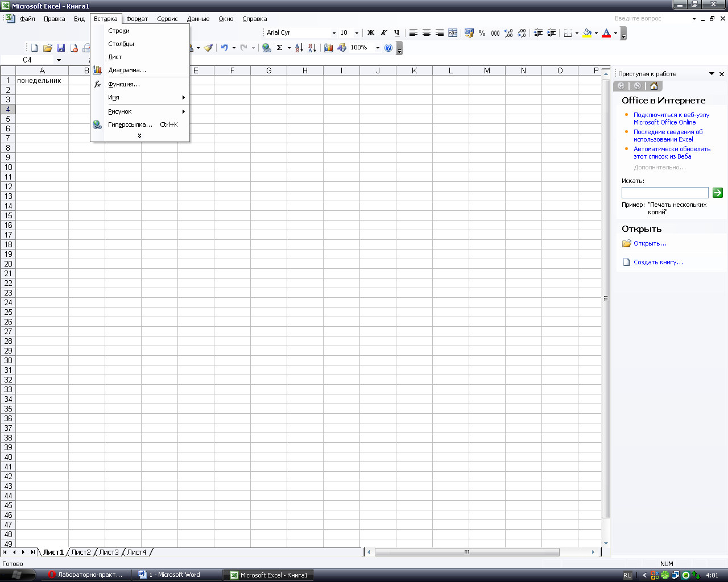Apply Merge and Center to cells
This screenshot has width=728, height=582.
[x=453, y=33]
